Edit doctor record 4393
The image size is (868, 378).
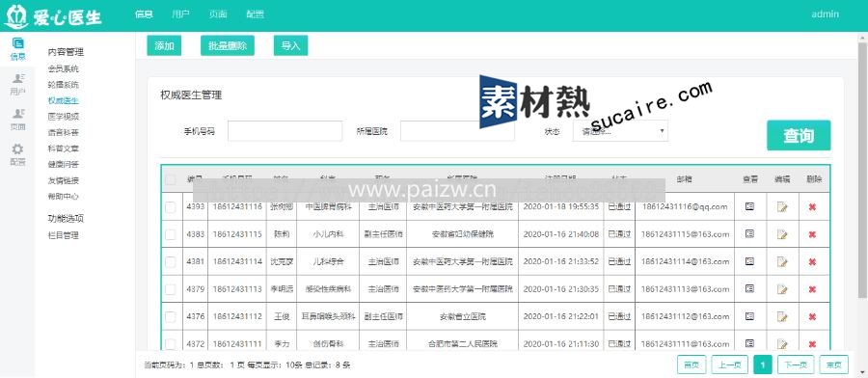point(781,207)
